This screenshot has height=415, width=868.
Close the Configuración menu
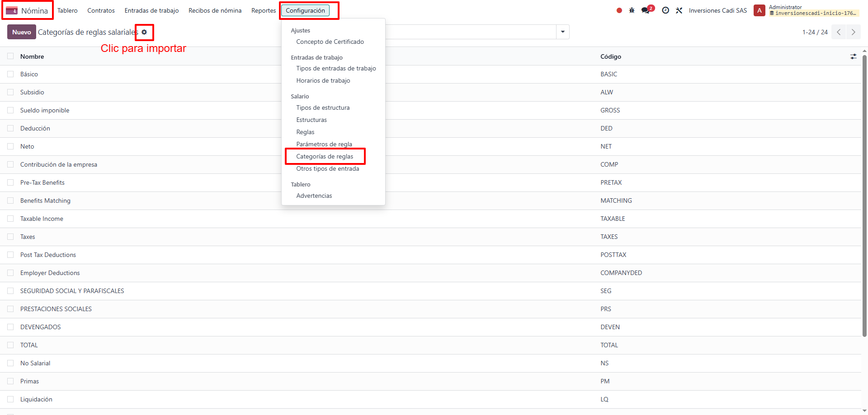[x=305, y=10]
